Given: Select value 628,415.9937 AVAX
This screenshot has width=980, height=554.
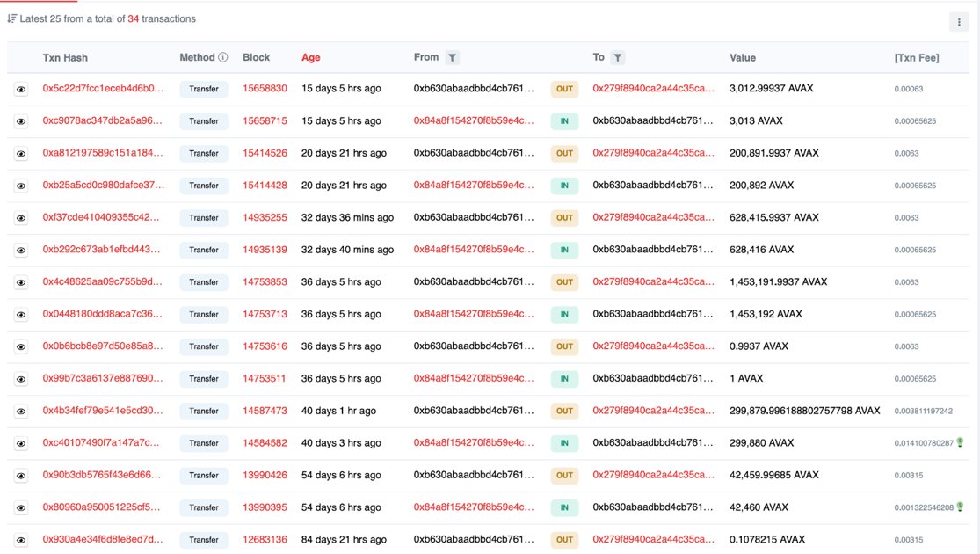Looking at the screenshot, I should (773, 217).
